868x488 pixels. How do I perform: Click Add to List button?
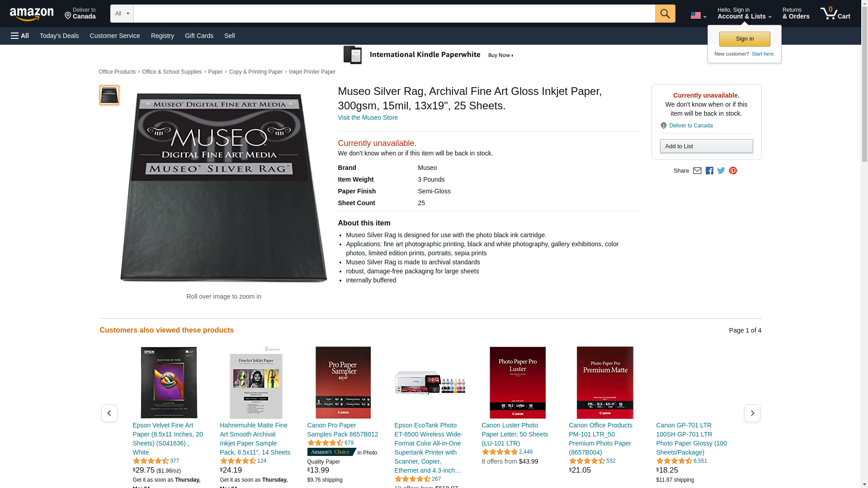[706, 146]
